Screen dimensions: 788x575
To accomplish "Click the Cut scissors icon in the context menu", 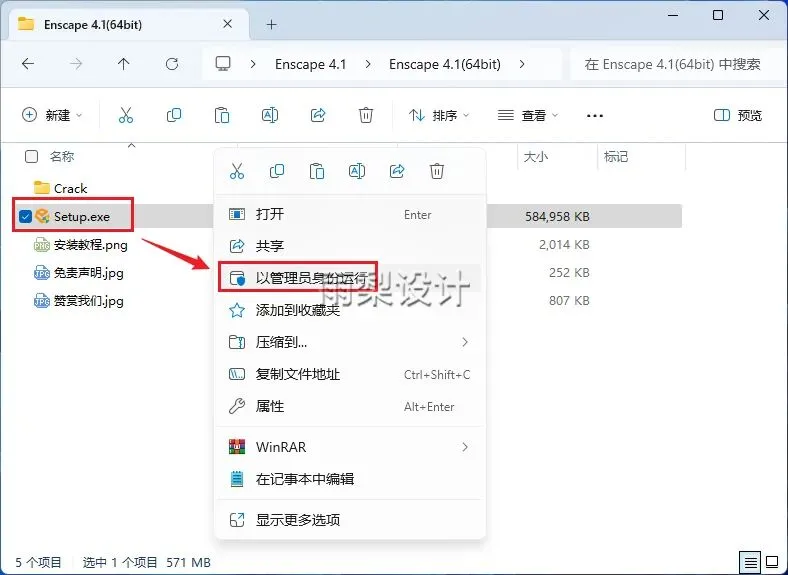I will [237, 171].
